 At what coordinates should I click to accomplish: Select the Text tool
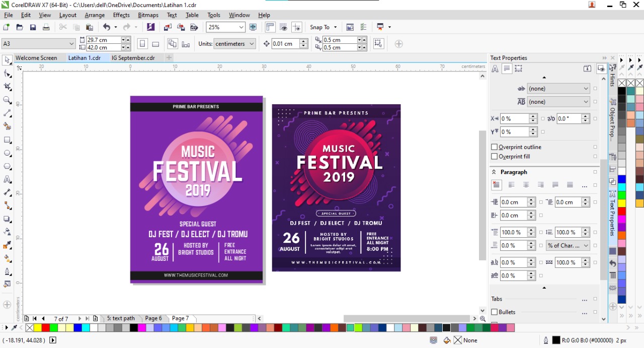(7, 179)
